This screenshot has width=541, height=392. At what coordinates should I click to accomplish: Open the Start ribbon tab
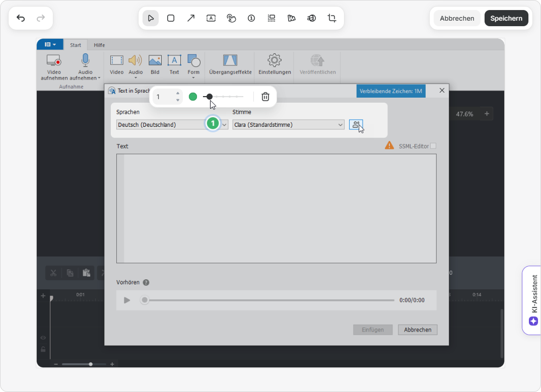pyautogui.click(x=76, y=45)
